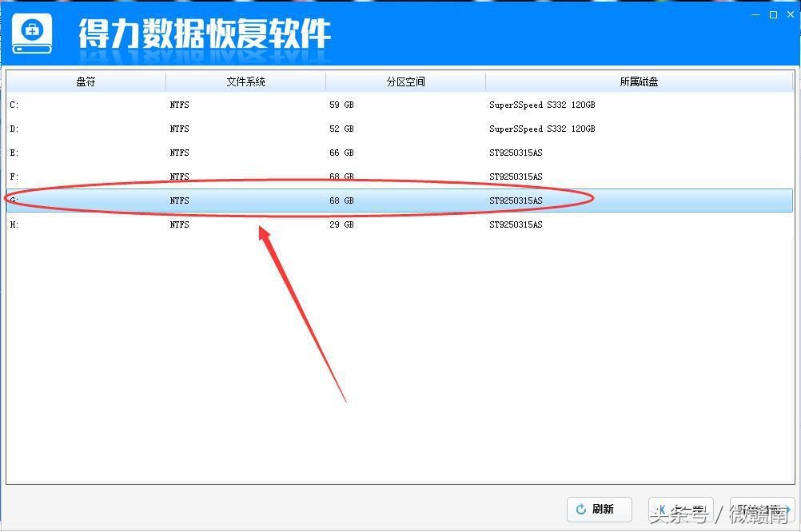Click SuperSSpeed S332 120GB entry for C:
Screen dimensions: 801x532
[544, 105]
